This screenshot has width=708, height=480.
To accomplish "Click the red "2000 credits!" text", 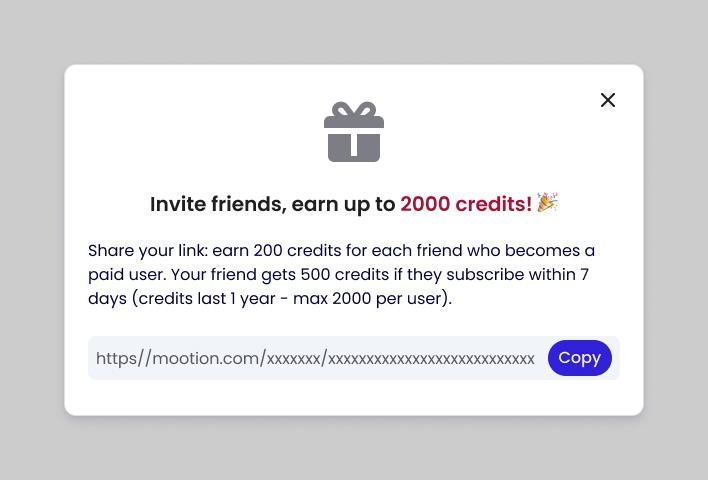I will (x=466, y=204).
